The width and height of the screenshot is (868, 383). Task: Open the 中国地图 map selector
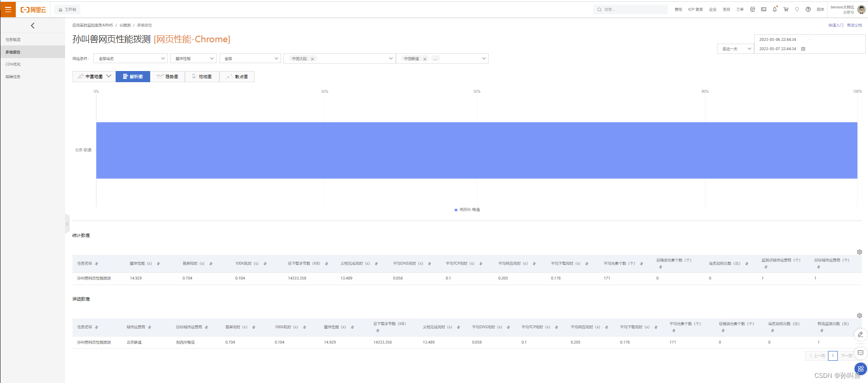click(94, 77)
